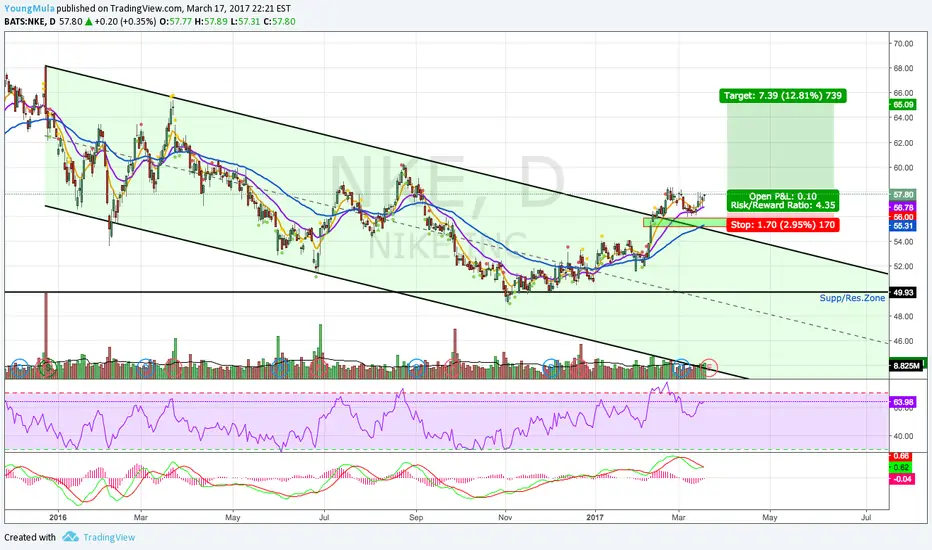Click the 57.80 current price tag
Viewport: 932px width, 550px height.
click(902, 194)
